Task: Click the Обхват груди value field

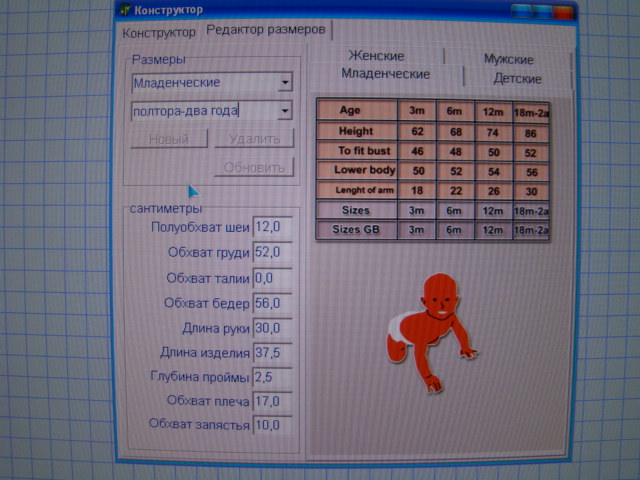Action: click(273, 252)
